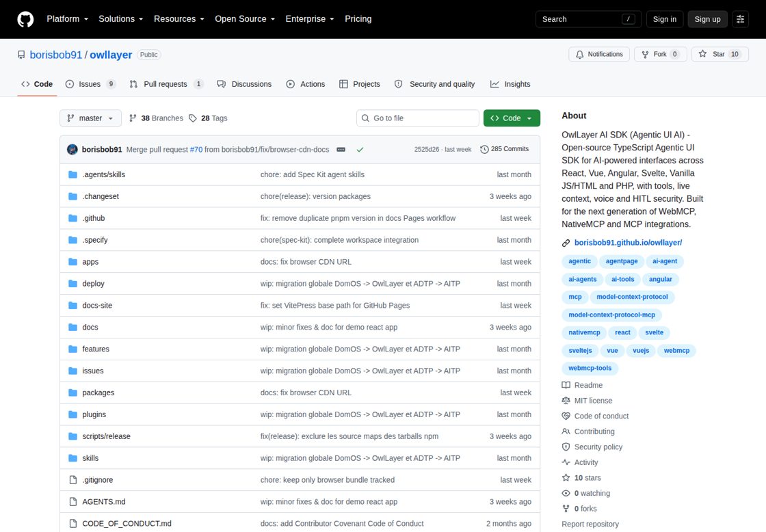
Task: View the 38 Branches link
Action: click(157, 118)
